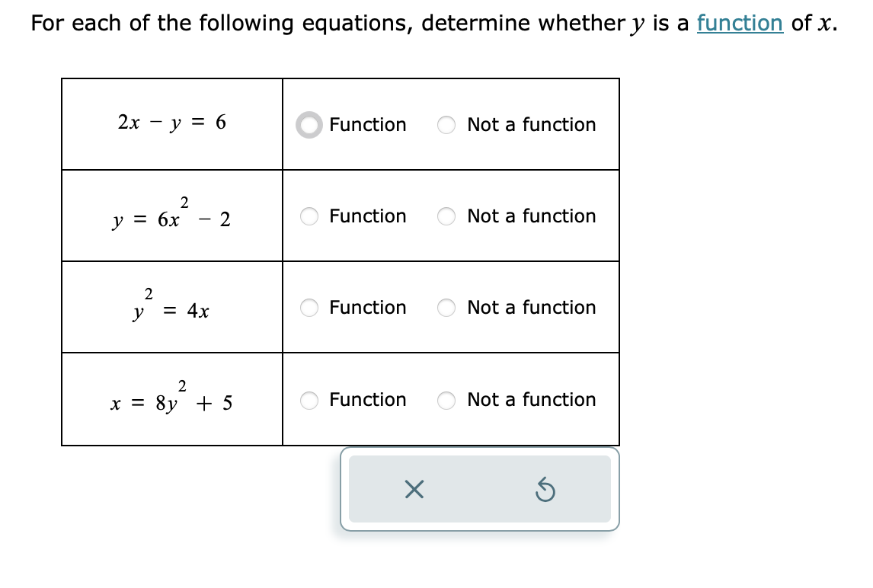Select Function for y = 6x² − 2

309,216
